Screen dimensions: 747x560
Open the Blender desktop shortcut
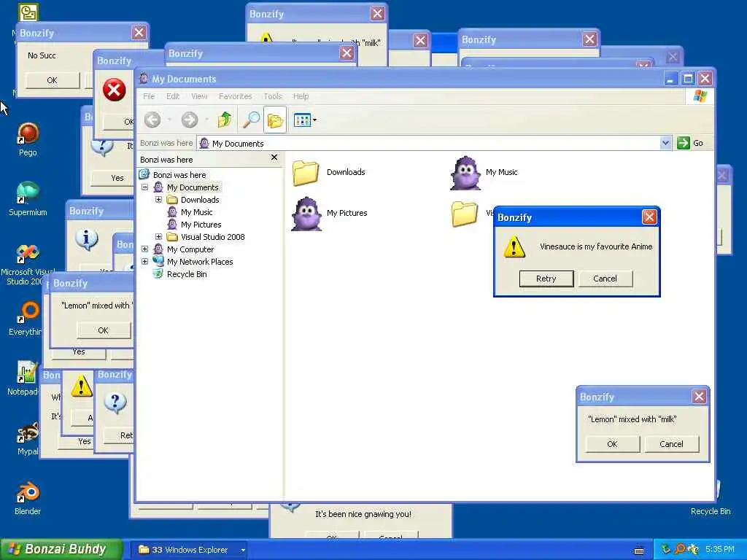click(x=28, y=499)
